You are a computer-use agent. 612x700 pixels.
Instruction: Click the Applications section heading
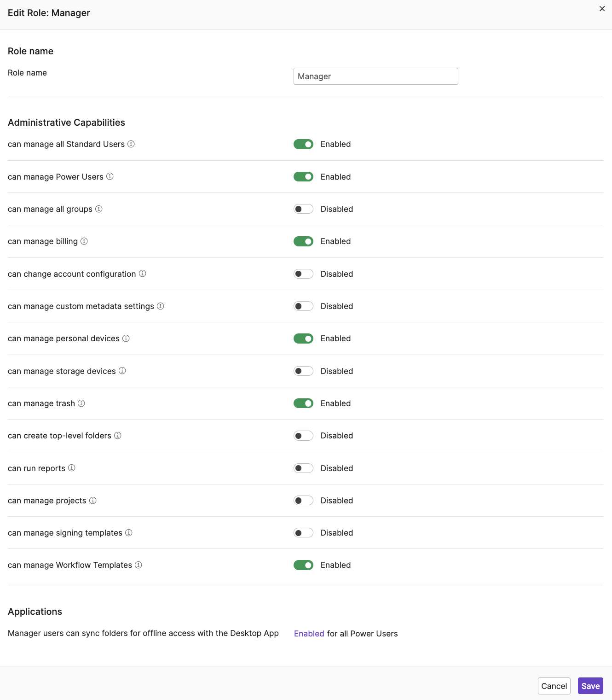(x=35, y=612)
